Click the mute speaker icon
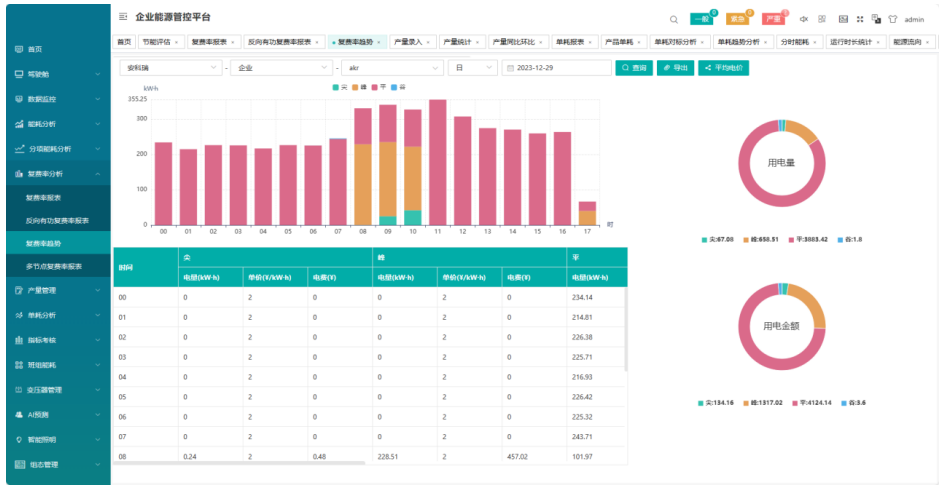 [804, 19]
